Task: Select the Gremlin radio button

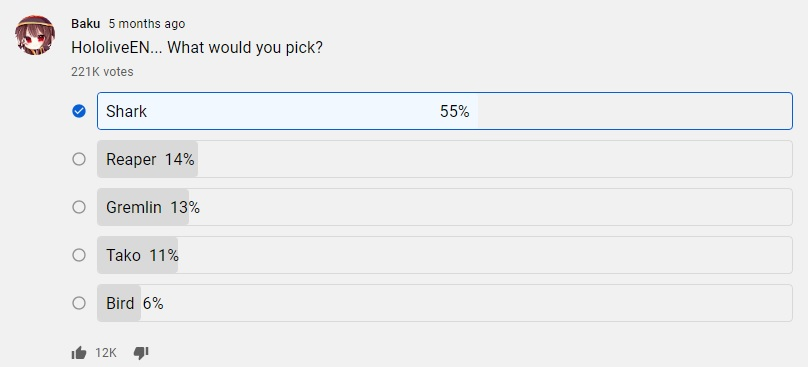Action: coord(79,207)
